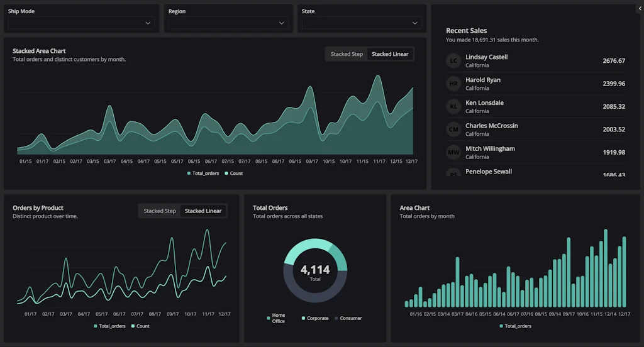The height and width of the screenshot is (347, 644).
Task: Click the collapse chevron in the top-right corner
Action: coord(640,8)
